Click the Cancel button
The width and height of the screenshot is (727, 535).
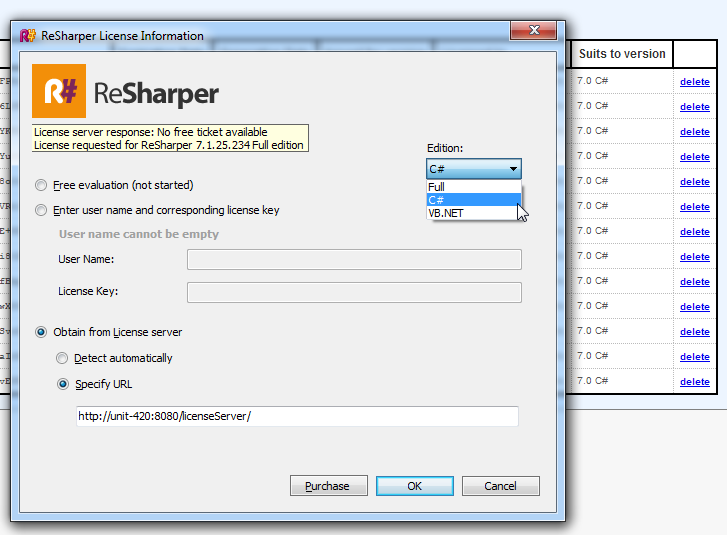tap(501, 486)
